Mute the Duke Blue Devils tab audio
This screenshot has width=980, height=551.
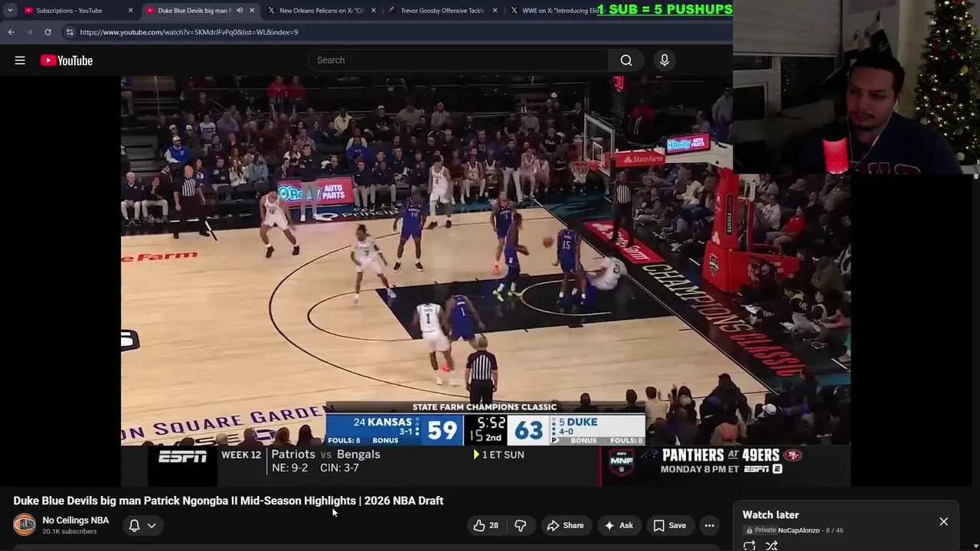pyautogui.click(x=240, y=11)
